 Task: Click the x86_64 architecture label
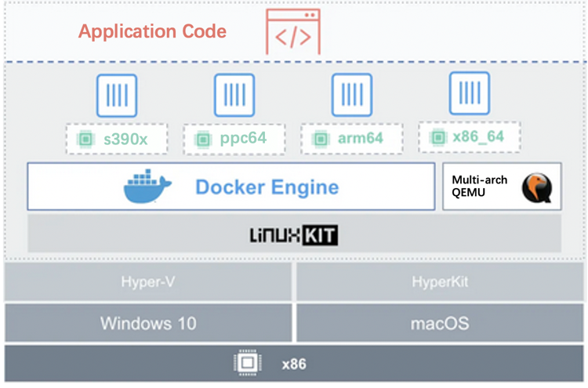click(x=478, y=136)
